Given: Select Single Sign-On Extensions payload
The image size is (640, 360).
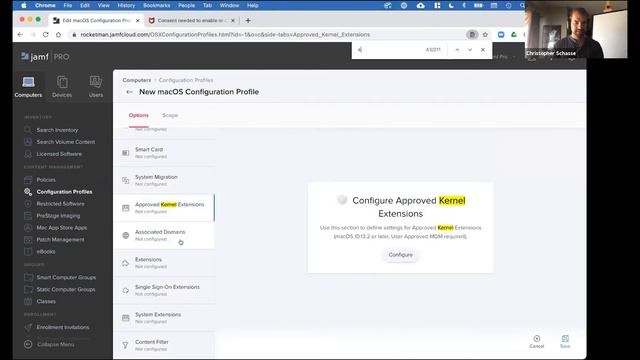Looking at the screenshot, I should pos(164,290).
